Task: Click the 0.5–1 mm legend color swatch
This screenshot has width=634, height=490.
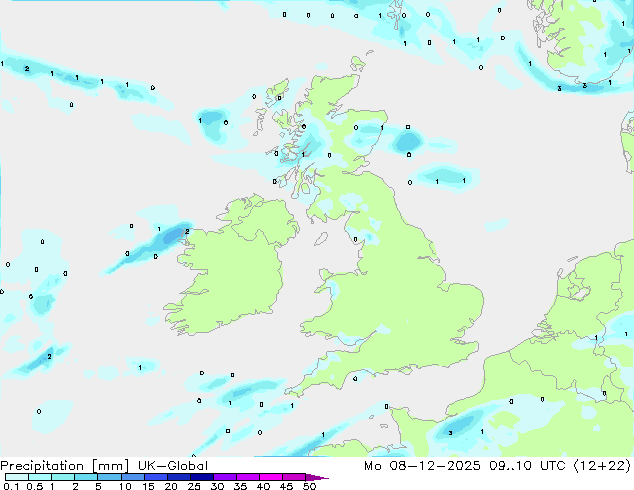Action: pos(40,477)
